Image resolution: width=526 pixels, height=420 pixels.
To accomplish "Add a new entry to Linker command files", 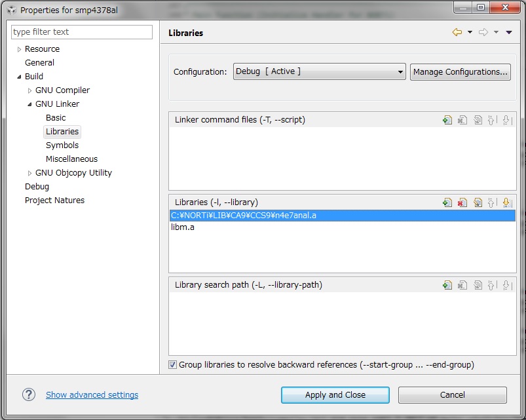I will coord(447,119).
